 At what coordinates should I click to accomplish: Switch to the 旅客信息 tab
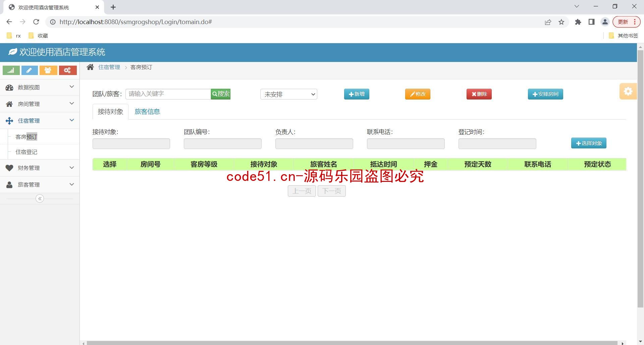(x=147, y=112)
